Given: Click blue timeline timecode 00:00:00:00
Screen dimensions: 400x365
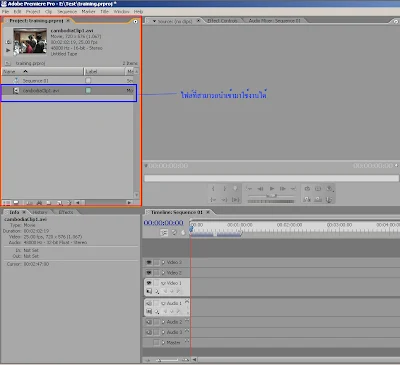Looking at the screenshot, I should (x=163, y=222).
